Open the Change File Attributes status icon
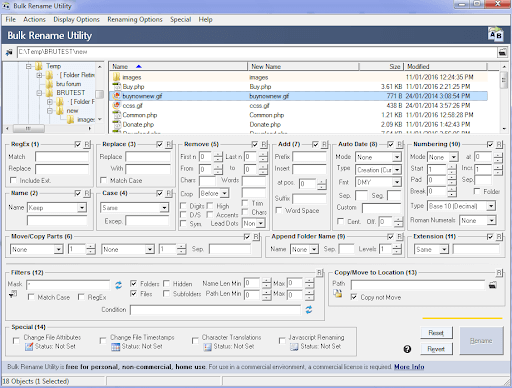The width and height of the screenshot is (512, 388). tap(29, 347)
